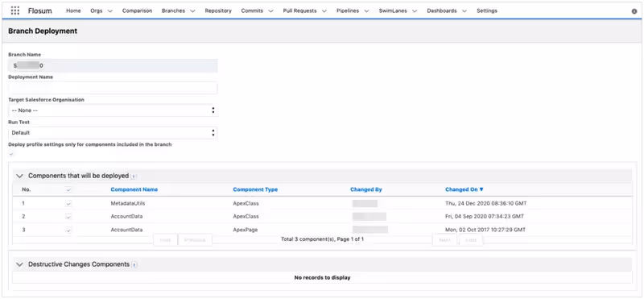Toggle the checkbox for the AccountData ApexClass row
Viewport: 644px width, 299px height.
68,217
